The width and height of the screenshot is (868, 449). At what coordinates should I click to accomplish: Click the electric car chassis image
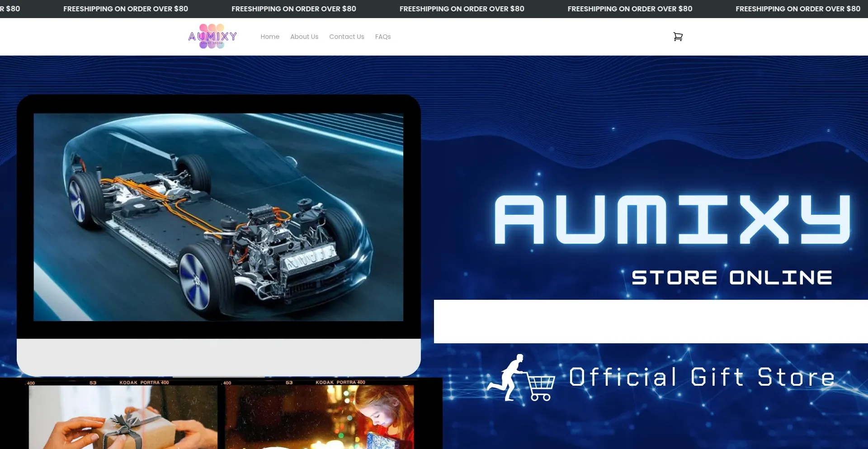[x=218, y=217]
